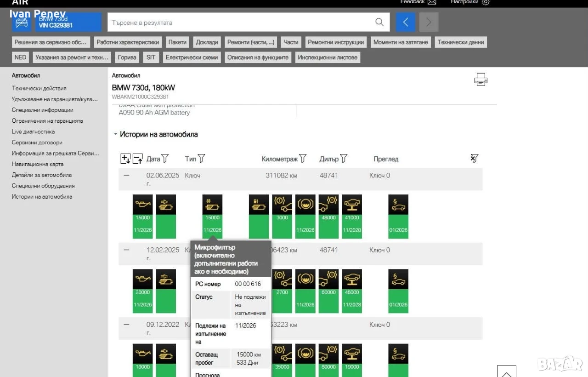Open front brake icon showing 3000
588x377 pixels.
click(x=282, y=216)
